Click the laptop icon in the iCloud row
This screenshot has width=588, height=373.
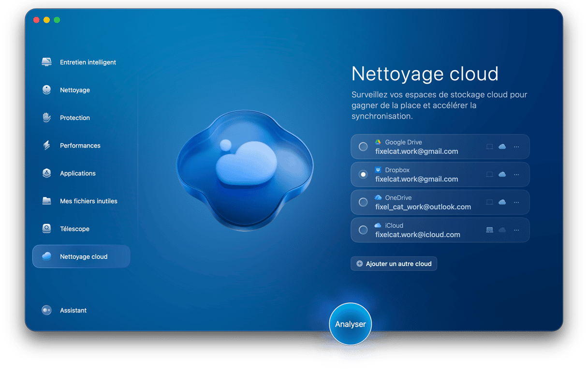pos(489,230)
